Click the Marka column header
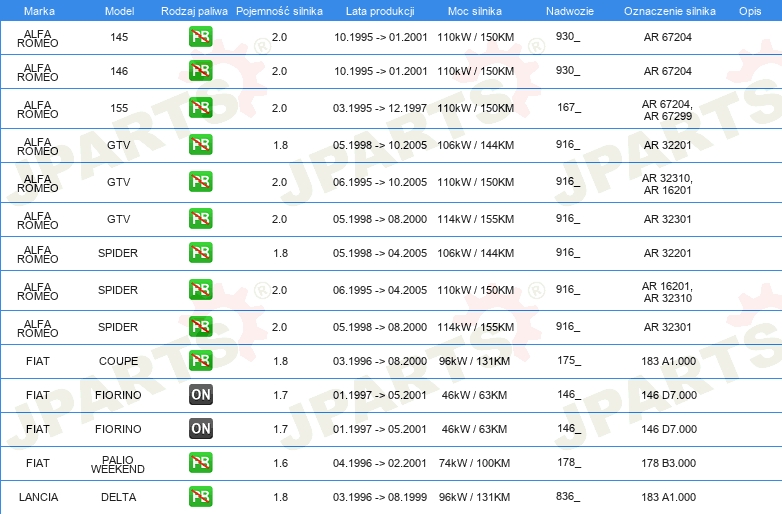 tap(39, 11)
